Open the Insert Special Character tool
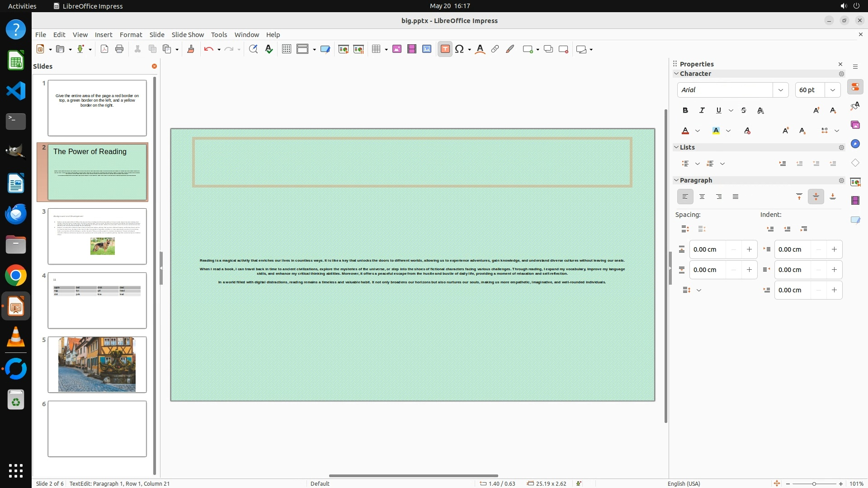The width and height of the screenshot is (868, 488). [x=459, y=49]
